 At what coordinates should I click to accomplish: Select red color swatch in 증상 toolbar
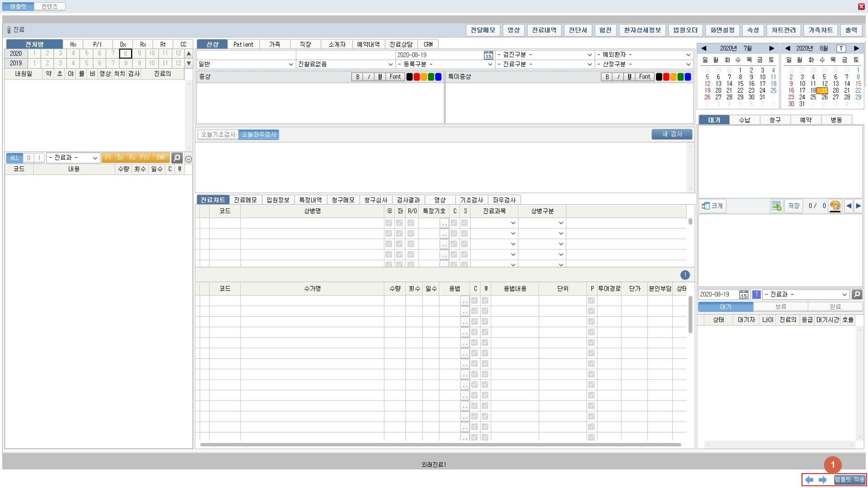coord(417,77)
